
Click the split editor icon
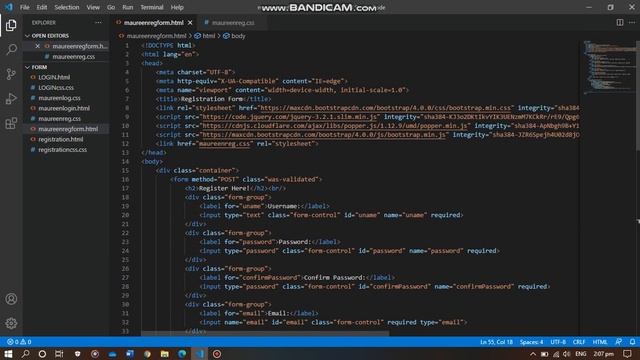[x=620, y=22]
